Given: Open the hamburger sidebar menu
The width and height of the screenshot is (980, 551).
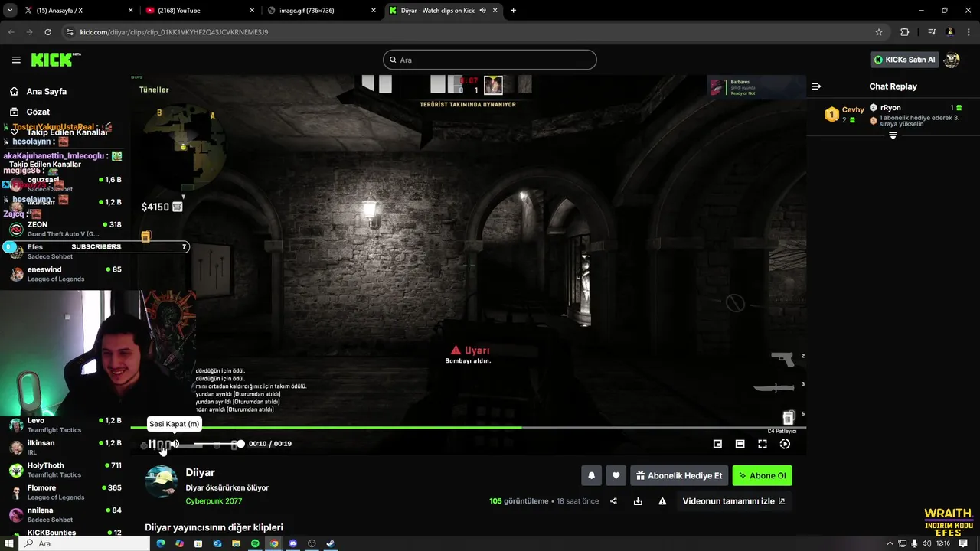Looking at the screenshot, I should pos(16,60).
